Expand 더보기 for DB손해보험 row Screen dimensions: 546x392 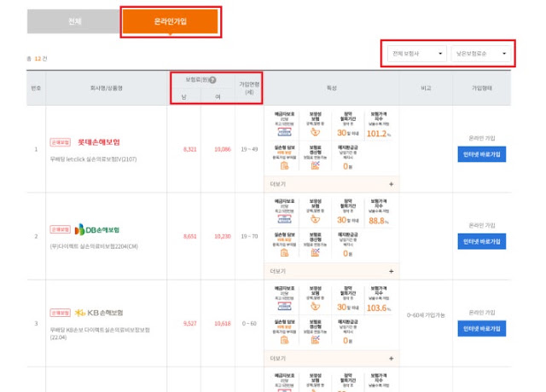tap(332, 271)
